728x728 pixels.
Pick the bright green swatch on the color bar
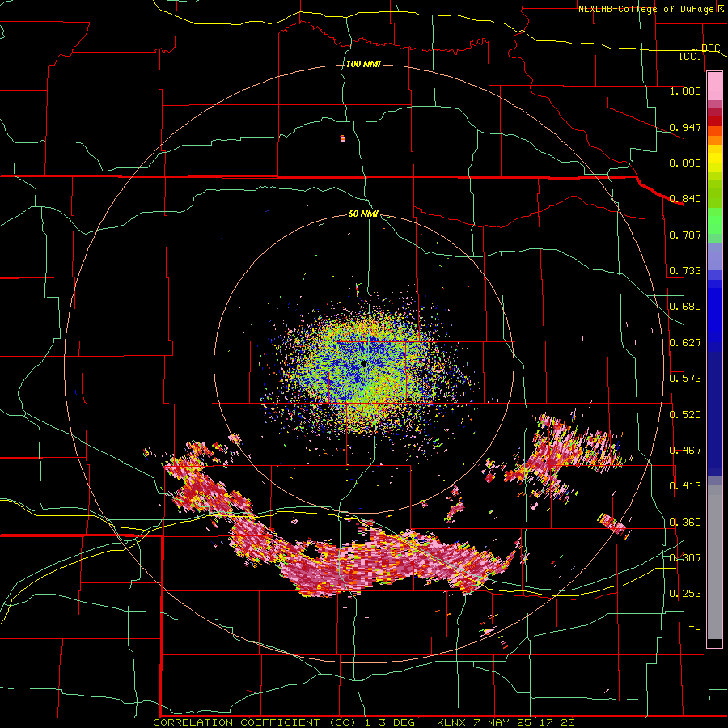(x=714, y=221)
